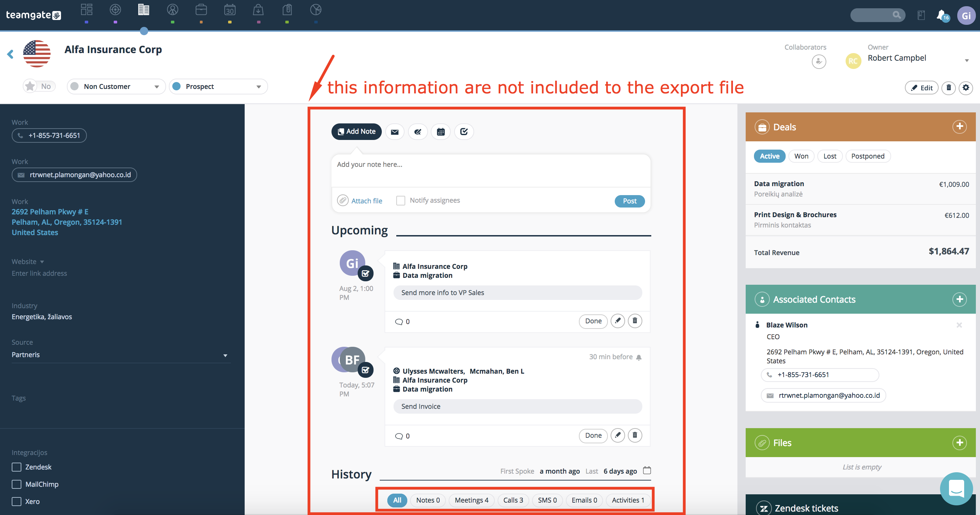Viewport: 980px width, 515px height.
Task: Add a new deal with plus icon
Action: 959,127
